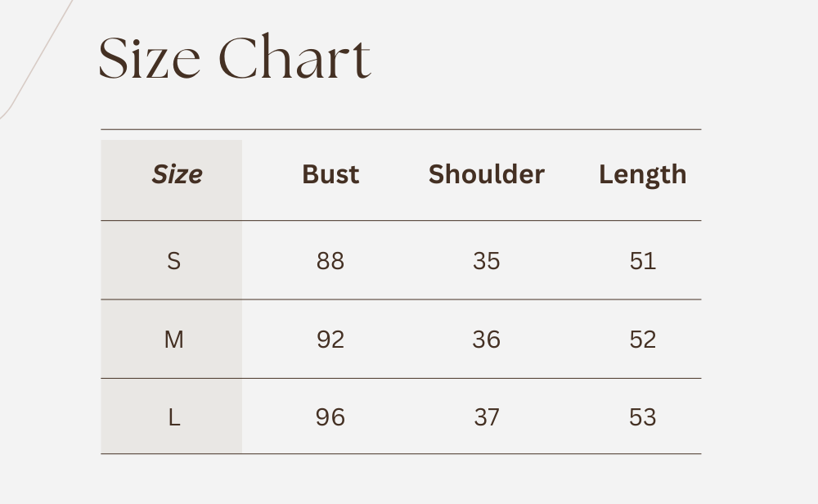Click bust value 96
This screenshot has height=504, width=818.
(x=330, y=418)
